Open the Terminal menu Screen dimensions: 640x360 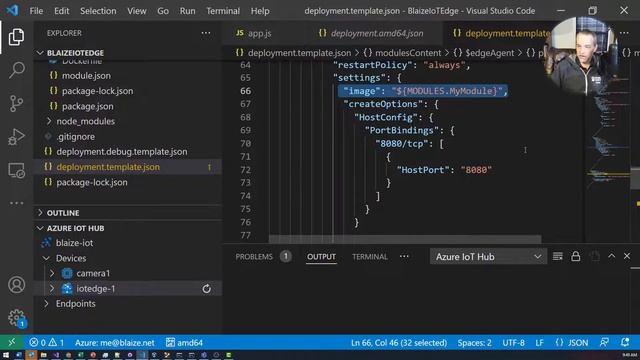tap(223, 11)
